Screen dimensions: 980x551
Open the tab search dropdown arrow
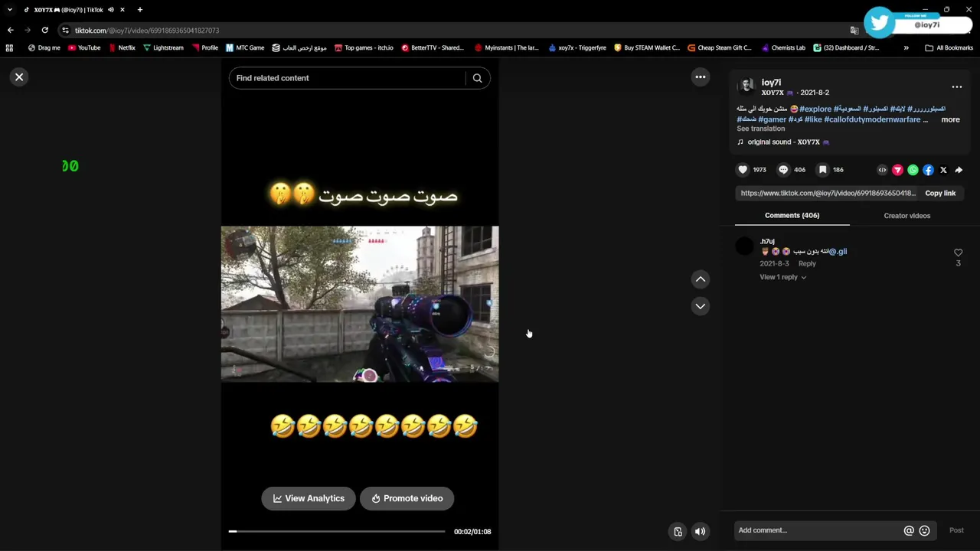click(x=9, y=10)
